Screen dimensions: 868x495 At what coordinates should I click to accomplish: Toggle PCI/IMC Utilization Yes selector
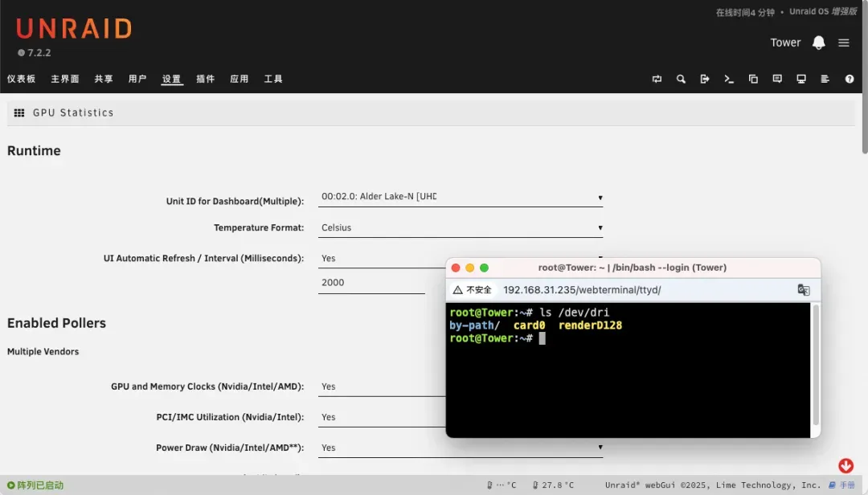(x=382, y=417)
